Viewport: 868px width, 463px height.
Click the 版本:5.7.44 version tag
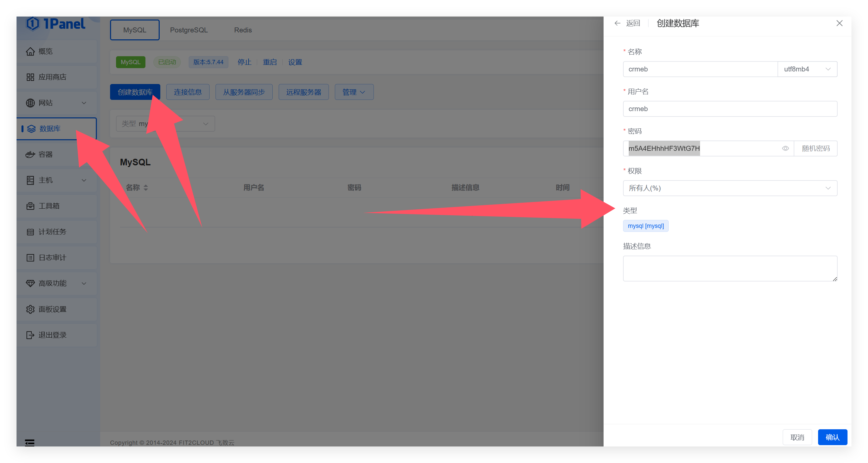point(208,62)
